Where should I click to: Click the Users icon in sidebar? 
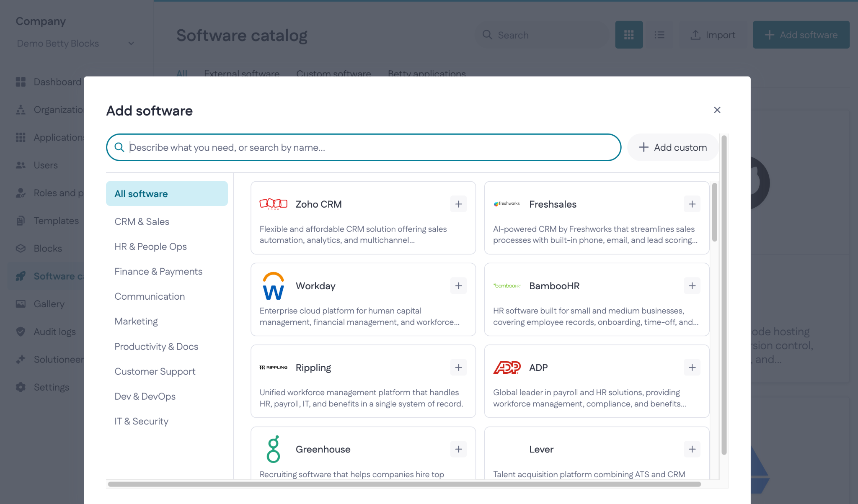(x=21, y=165)
